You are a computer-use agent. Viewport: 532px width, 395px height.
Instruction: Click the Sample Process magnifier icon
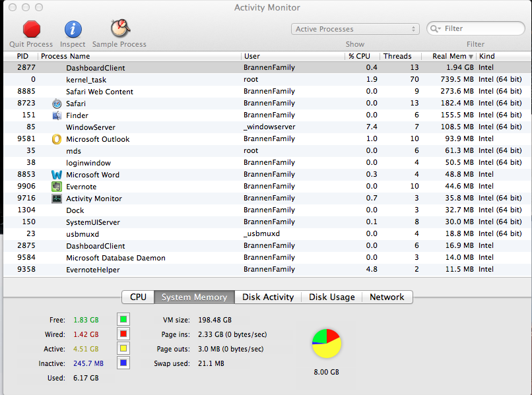pyautogui.click(x=120, y=28)
